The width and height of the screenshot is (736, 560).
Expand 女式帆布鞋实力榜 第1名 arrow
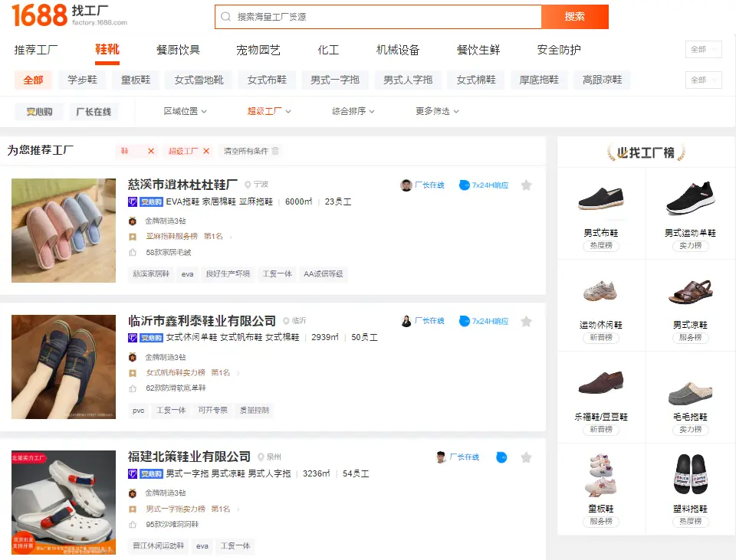coord(238,373)
